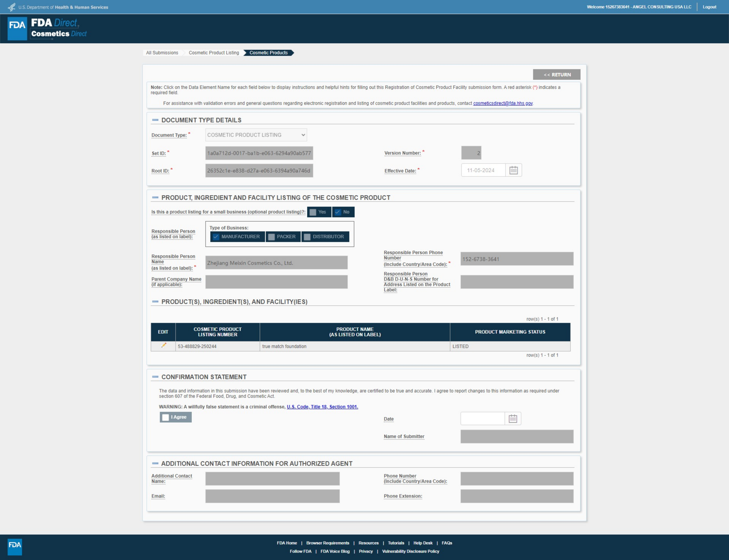This screenshot has width=729, height=560.
Task: Open the Document Type dropdown
Action: coord(256,135)
